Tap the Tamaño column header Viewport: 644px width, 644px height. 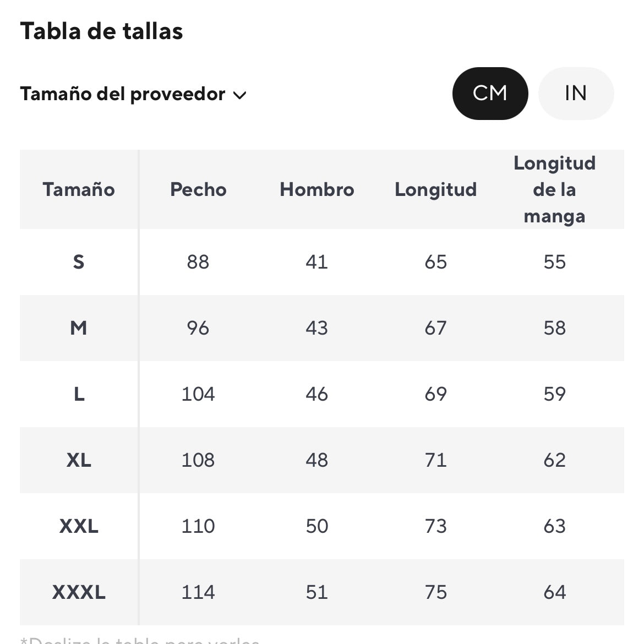click(x=79, y=189)
